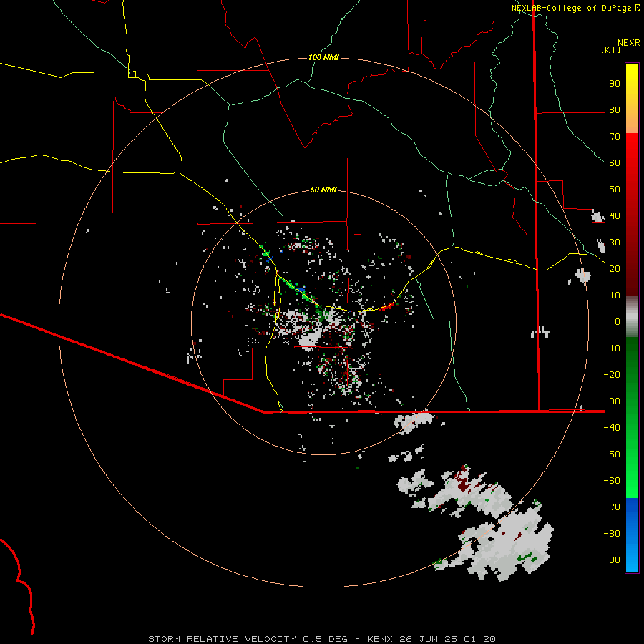Click the NEXR label above the color scale
Image resolution: width=644 pixels, height=644 pixels.
click(x=629, y=43)
